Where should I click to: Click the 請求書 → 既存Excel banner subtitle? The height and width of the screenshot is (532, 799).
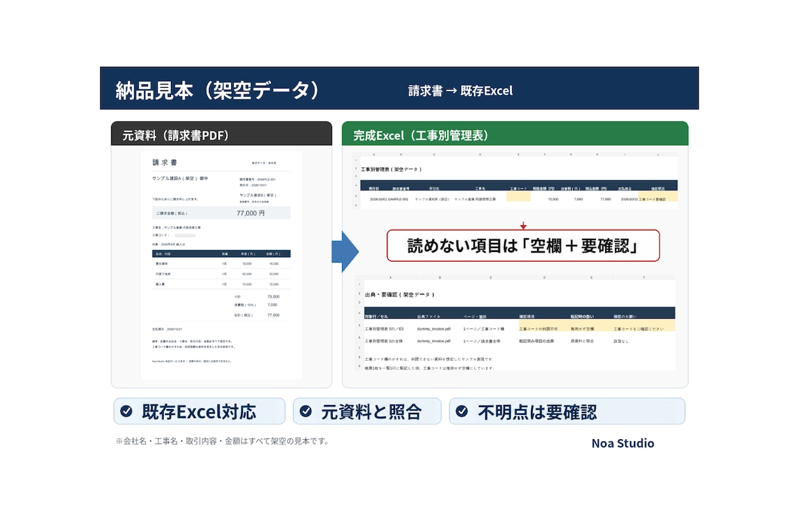(x=460, y=91)
